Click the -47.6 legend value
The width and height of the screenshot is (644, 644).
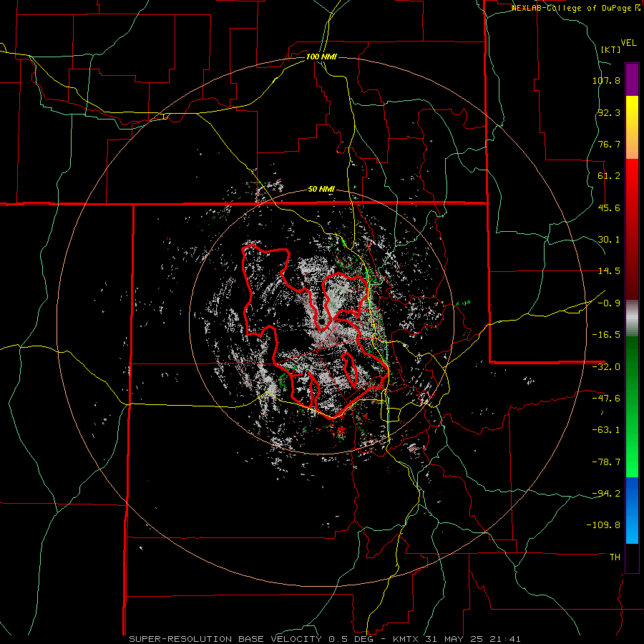tap(606, 399)
